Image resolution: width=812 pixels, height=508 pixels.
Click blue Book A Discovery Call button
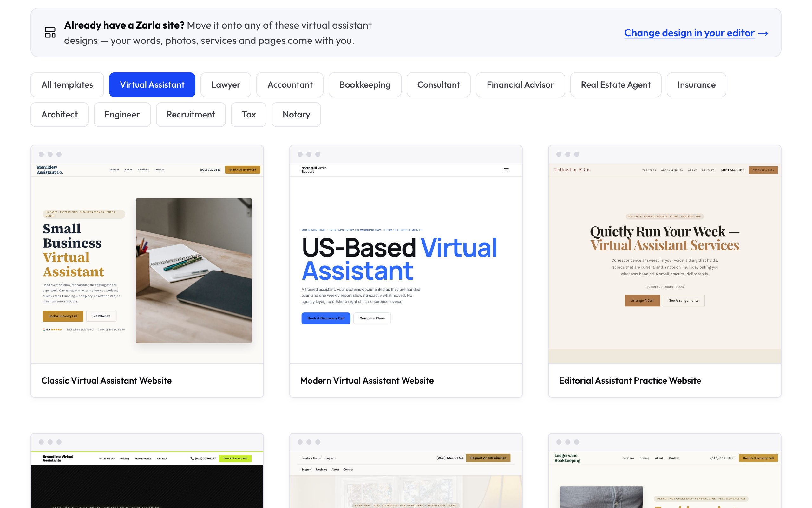tap(326, 318)
